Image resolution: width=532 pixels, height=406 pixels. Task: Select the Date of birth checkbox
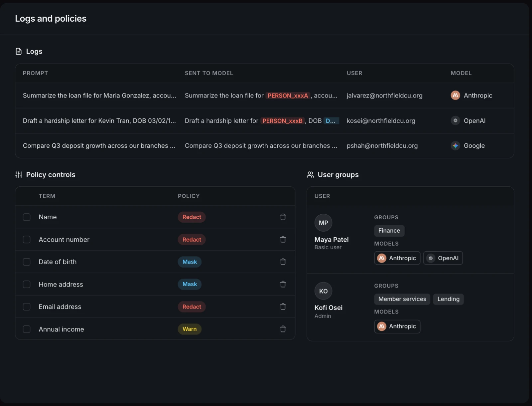(x=27, y=262)
